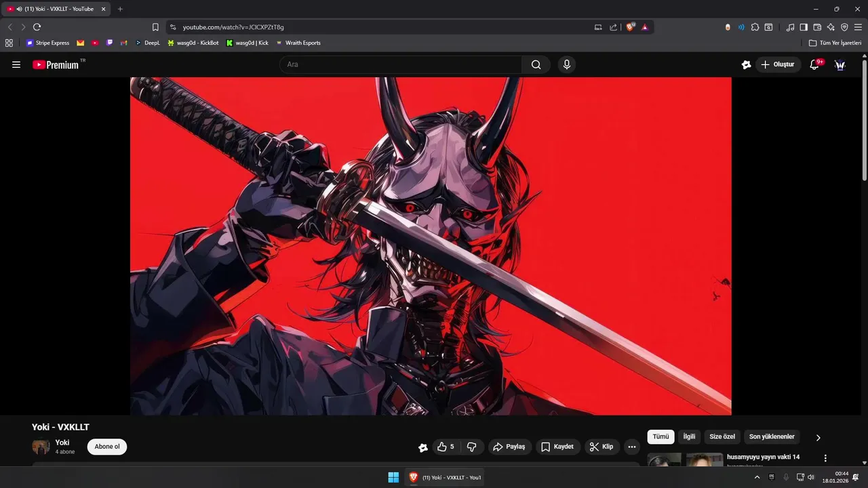Open the Windows Start menu
This screenshot has height=488, width=868.
393,477
